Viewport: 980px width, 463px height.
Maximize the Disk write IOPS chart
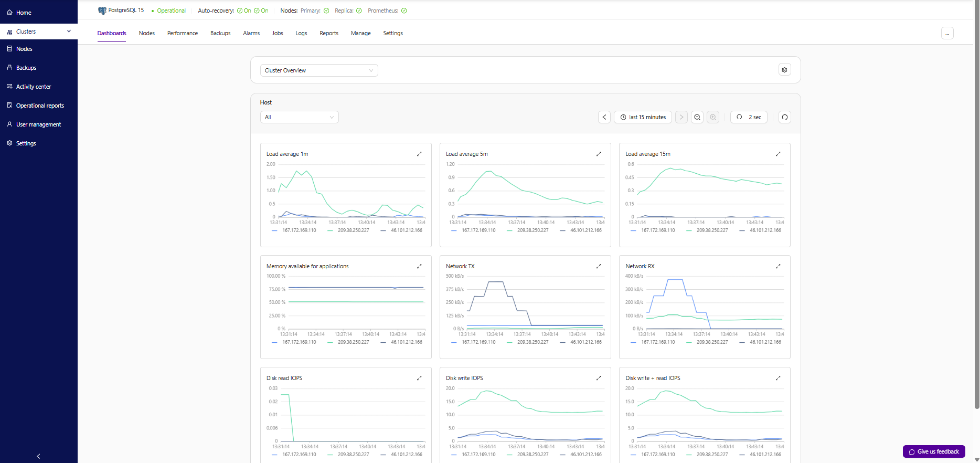click(599, 378)
